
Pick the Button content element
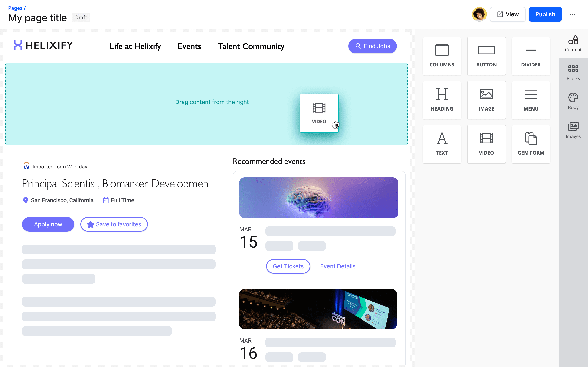486,56
